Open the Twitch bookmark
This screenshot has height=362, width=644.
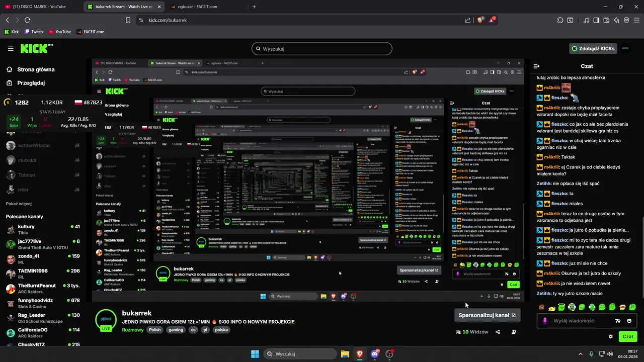click(34, 32)
